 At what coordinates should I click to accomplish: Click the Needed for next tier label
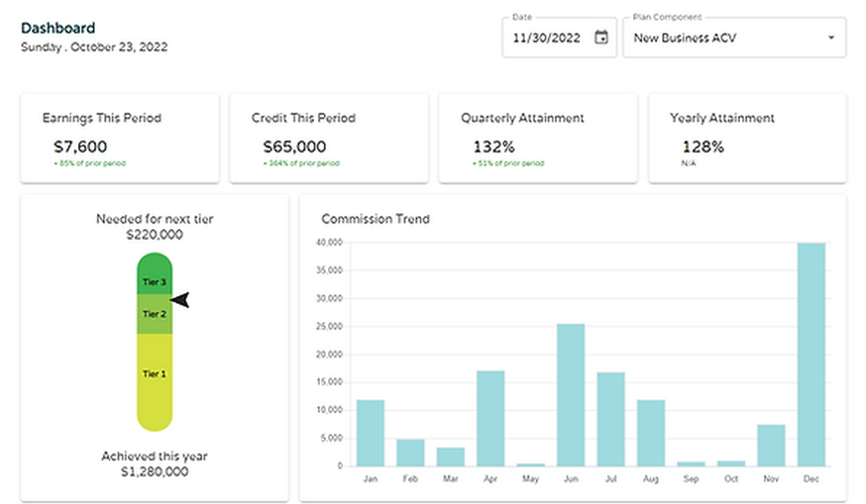click(x=155, y=219)
